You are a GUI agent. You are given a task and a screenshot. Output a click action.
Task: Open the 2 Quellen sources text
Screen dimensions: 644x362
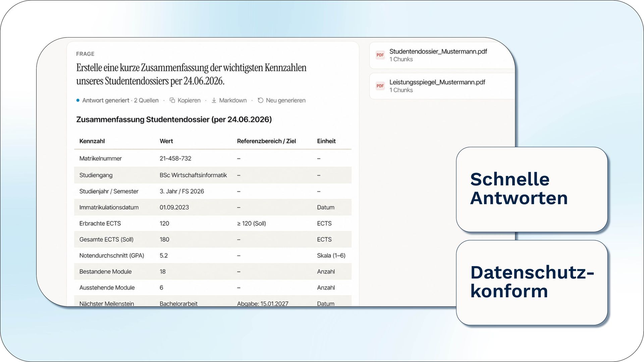(146, 100)
